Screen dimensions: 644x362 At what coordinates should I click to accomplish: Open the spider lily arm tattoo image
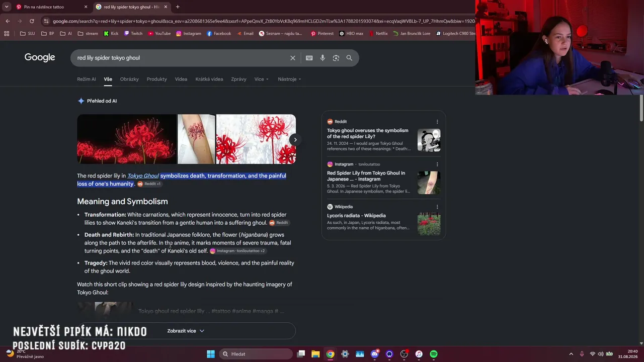coord(196,139)
